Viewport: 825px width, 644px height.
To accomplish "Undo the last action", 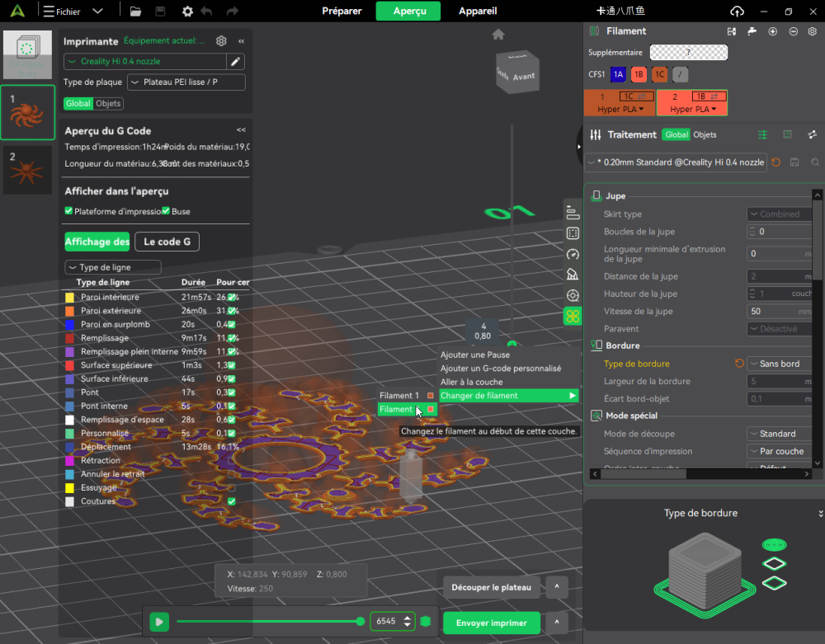I will point(207,11).
